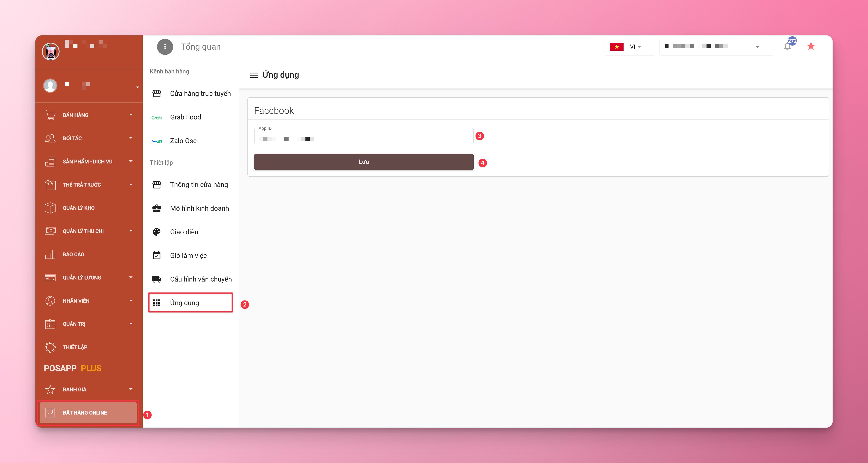Toggle the hamburger menu beside Ứng dụng
Viewport: 868px width, 463px height.
pyautogui.click(x=254, y=75)
